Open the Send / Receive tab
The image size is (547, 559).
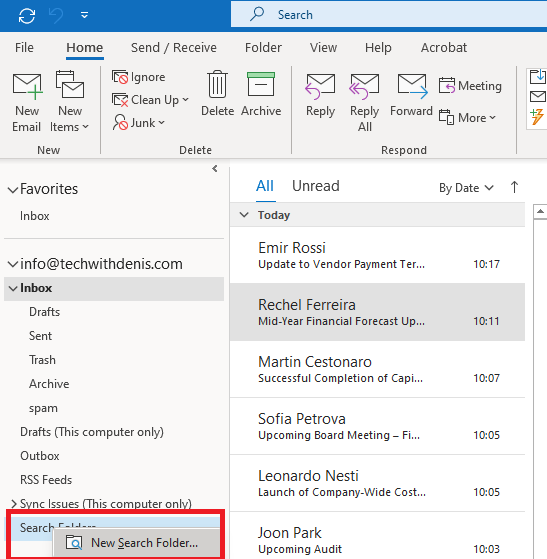pyautogui.click(x=174, y=47)
